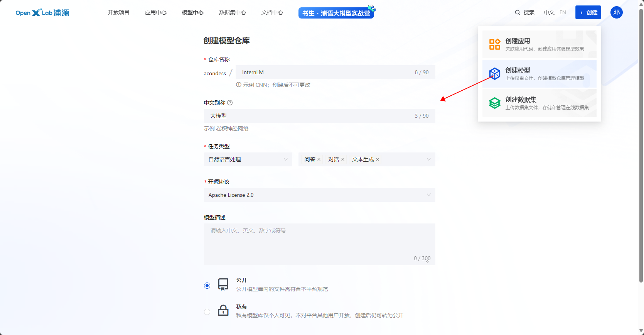The height and width of the screenshot is (335, 644).
Task: Click the OpenXLab logo
Action: pyautogui.click(x=42, y=13)
